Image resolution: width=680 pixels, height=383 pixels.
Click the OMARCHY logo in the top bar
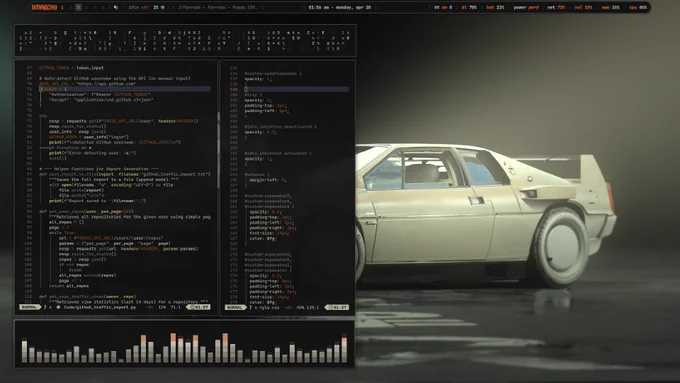pos(44,7)
